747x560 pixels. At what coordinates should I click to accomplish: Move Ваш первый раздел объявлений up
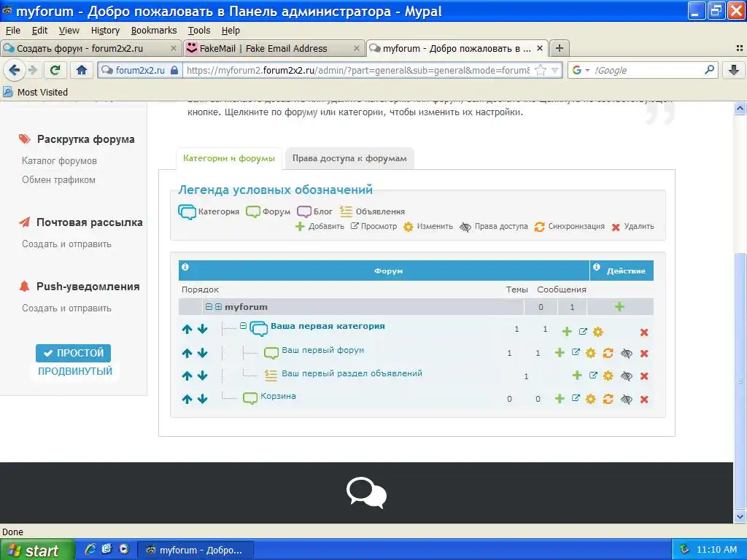[187, 376]
